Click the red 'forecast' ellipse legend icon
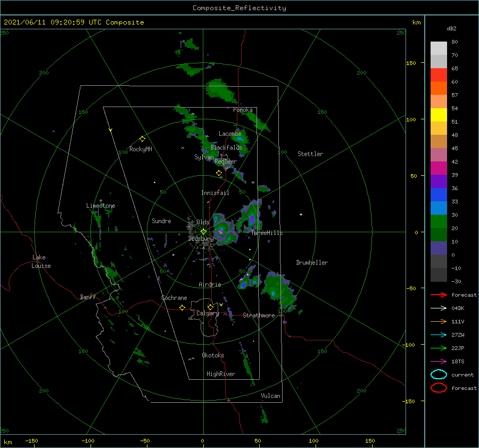The width and height of the screenshot is (479, 448). (439, 388)
